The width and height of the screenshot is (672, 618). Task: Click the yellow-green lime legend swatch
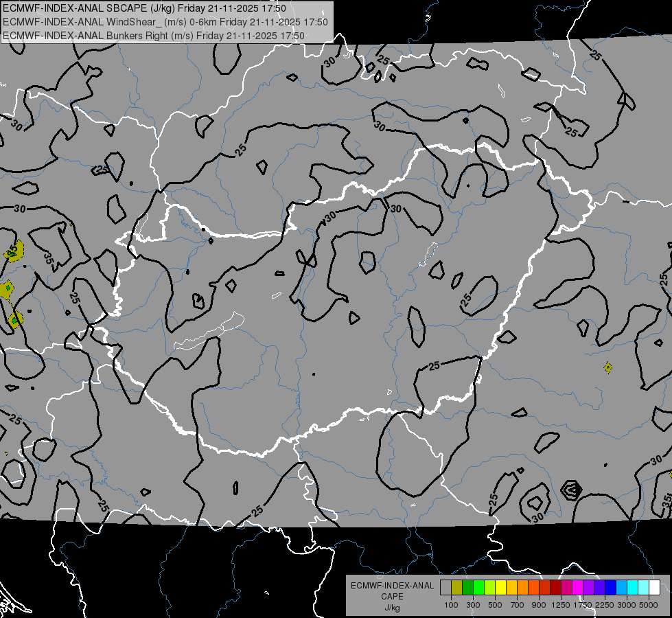(490, 587)
